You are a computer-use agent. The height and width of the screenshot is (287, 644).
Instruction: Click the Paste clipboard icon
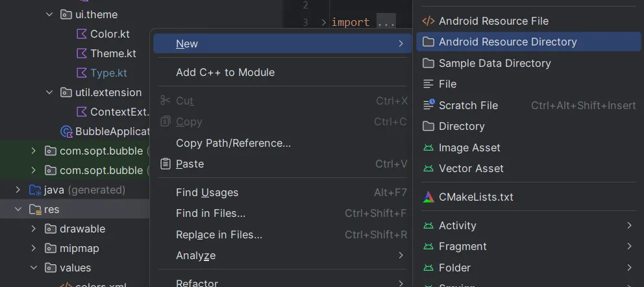pos(165,164)
